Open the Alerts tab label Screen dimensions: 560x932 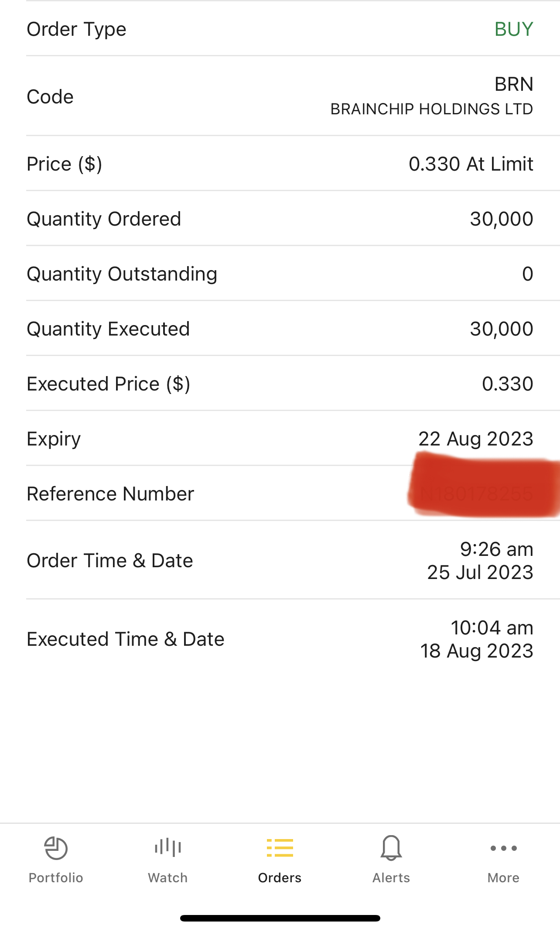pos(391,878)
